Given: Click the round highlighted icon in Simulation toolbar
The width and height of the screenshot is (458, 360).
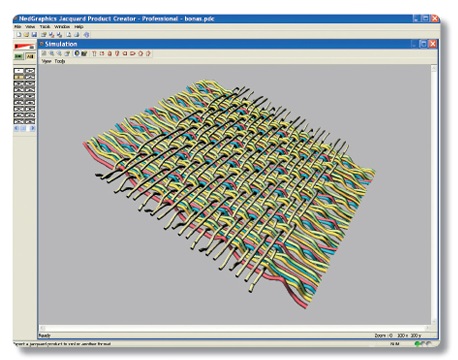Looking at the screenshot, I should (x=77, y=53).
